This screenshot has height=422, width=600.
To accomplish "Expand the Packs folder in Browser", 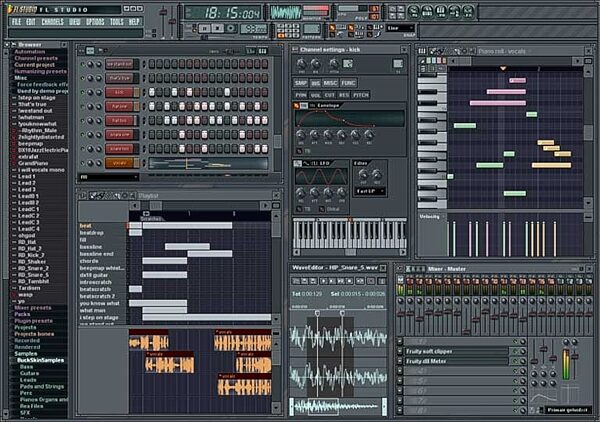I will pos(22,314).
